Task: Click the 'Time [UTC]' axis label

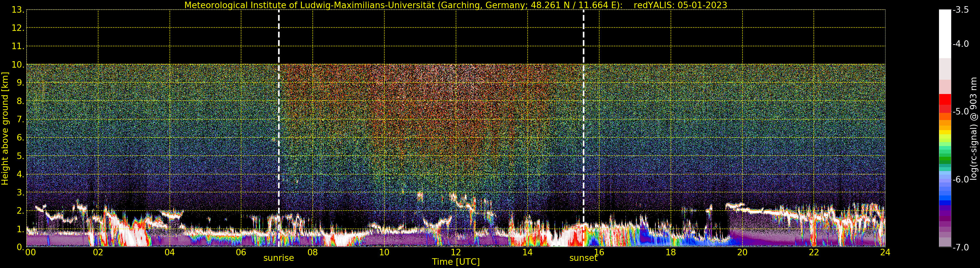Action: (455, 261)
